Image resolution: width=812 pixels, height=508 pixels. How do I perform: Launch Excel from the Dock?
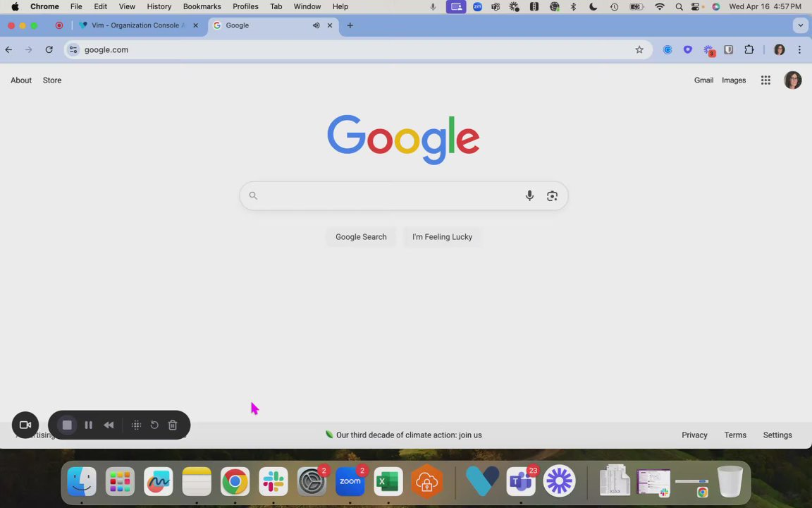click(388, 482)
